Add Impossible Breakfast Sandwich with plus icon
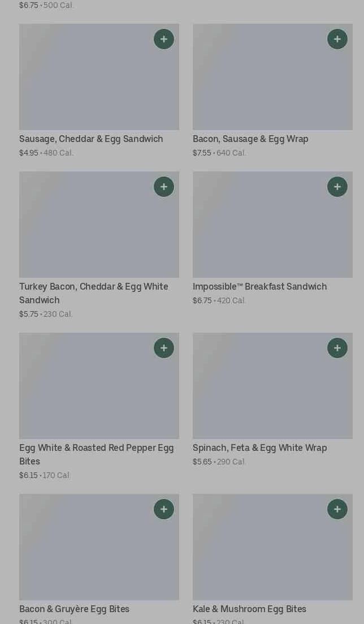 337,187
